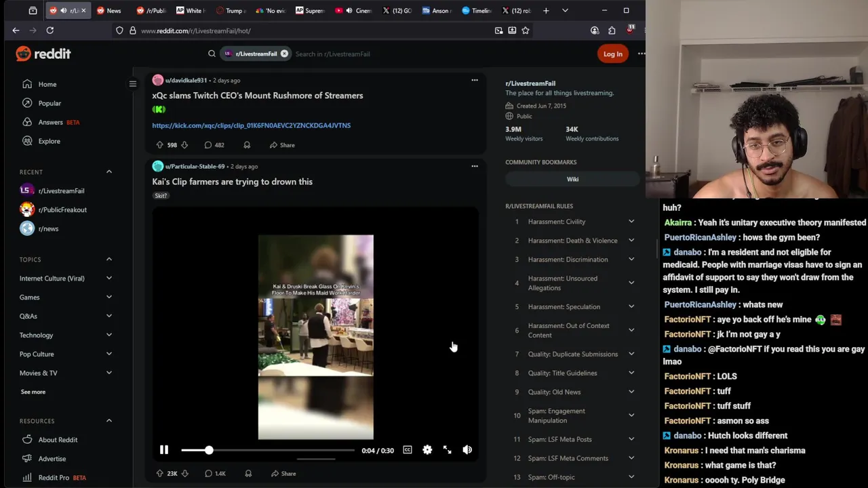868x488 pixels.
Task: Collapse the TOPICS section
Action: point(108,260)
